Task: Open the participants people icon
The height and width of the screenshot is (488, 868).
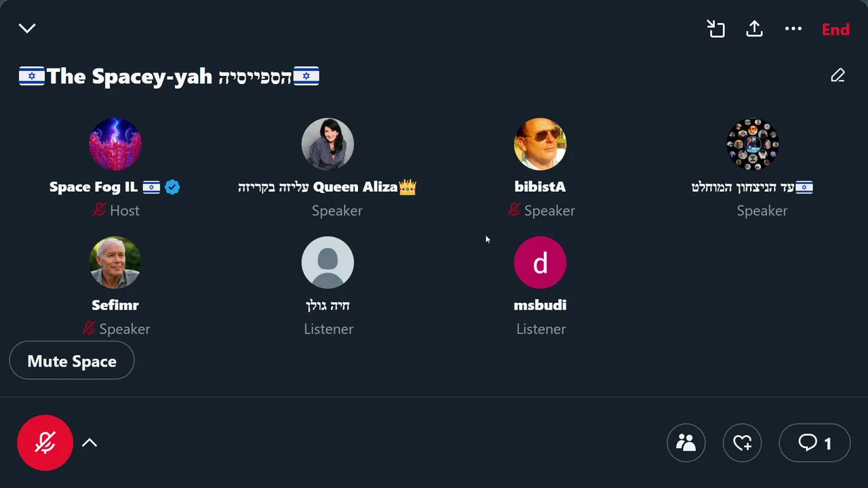Action: [x=686, y=443]
